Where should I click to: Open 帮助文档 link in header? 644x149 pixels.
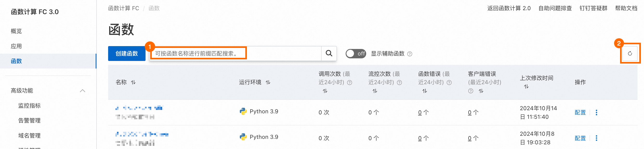tap(626, 8)
